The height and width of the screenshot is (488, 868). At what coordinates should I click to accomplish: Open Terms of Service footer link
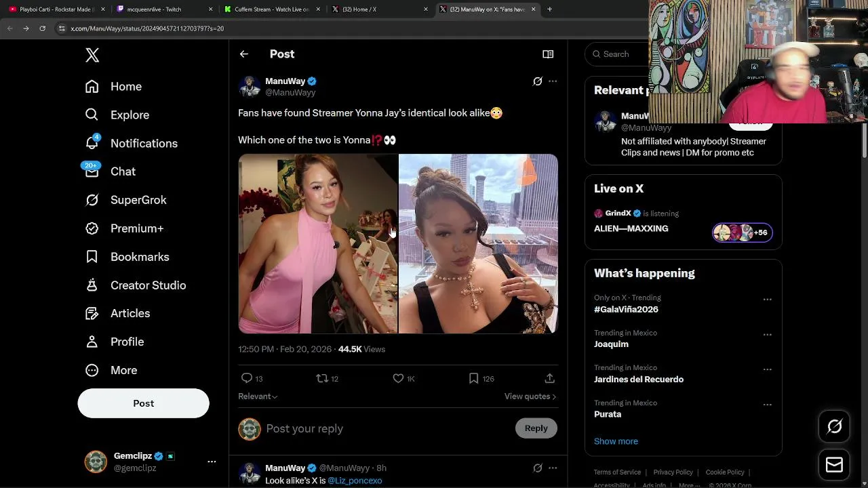[x=617, y=472]
